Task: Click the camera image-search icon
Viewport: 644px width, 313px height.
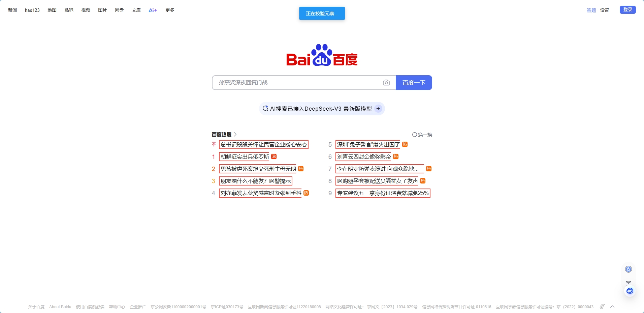Action: [386, 83]
